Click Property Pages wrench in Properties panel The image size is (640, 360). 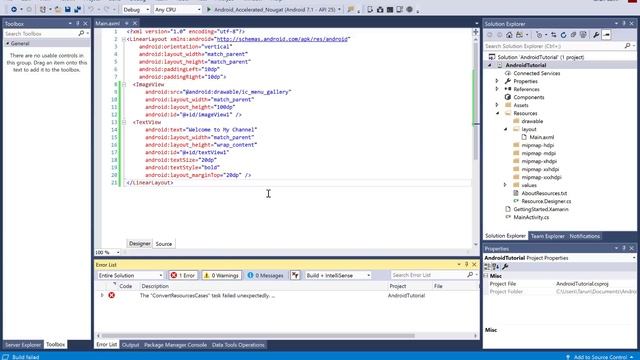505,267
